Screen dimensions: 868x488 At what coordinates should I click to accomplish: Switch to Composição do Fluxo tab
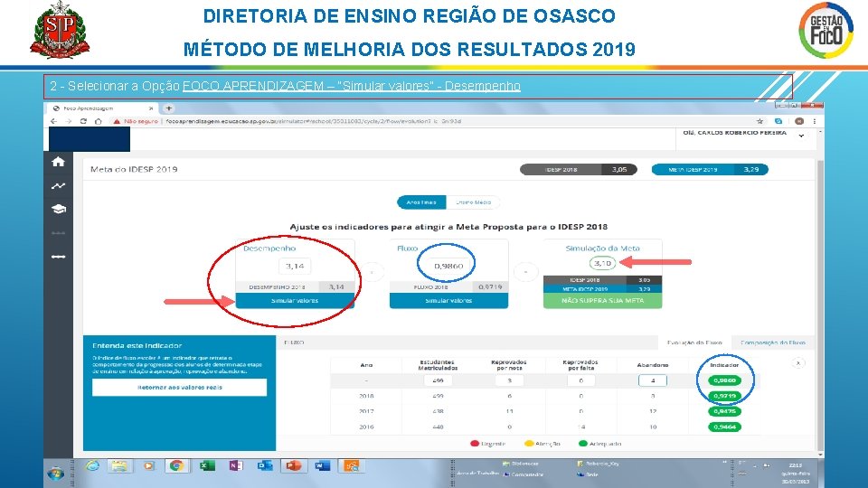tap(773, 343)
